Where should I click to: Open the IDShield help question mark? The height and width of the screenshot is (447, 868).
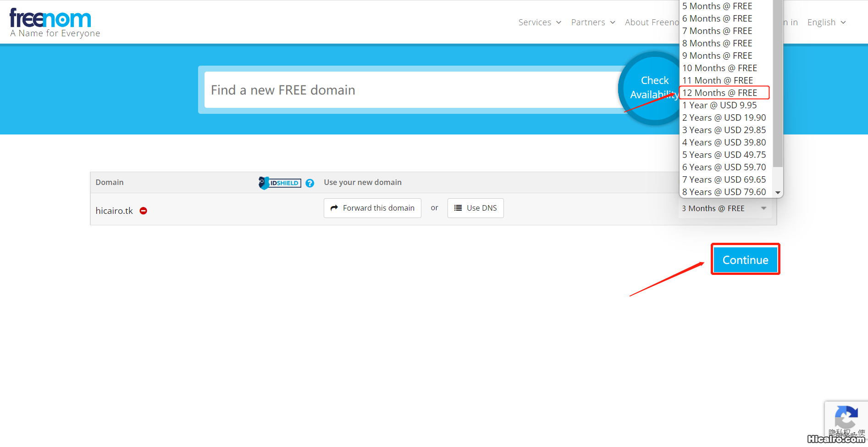(310, 183)
